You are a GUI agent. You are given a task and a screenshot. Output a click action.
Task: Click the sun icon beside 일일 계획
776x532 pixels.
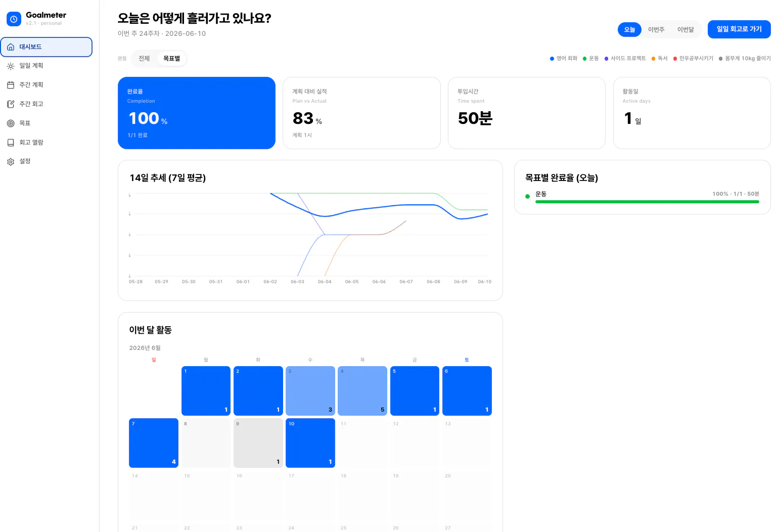coord(11,66)
